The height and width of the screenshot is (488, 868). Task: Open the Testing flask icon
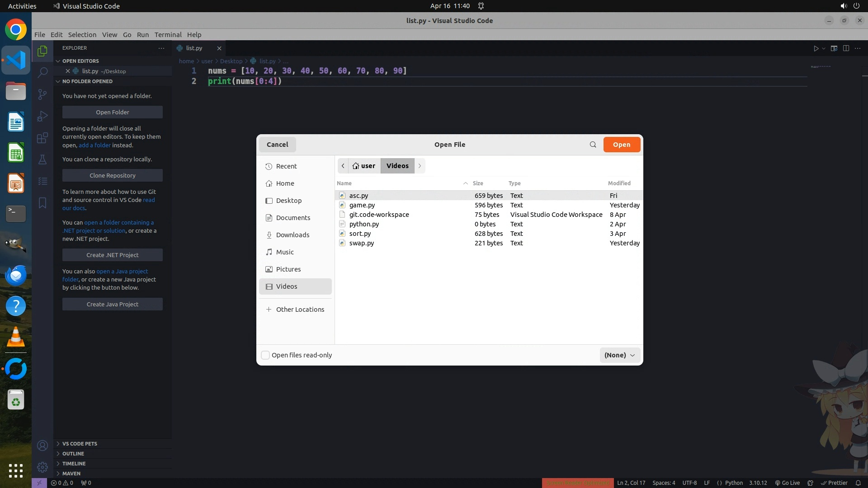[42, 160]
